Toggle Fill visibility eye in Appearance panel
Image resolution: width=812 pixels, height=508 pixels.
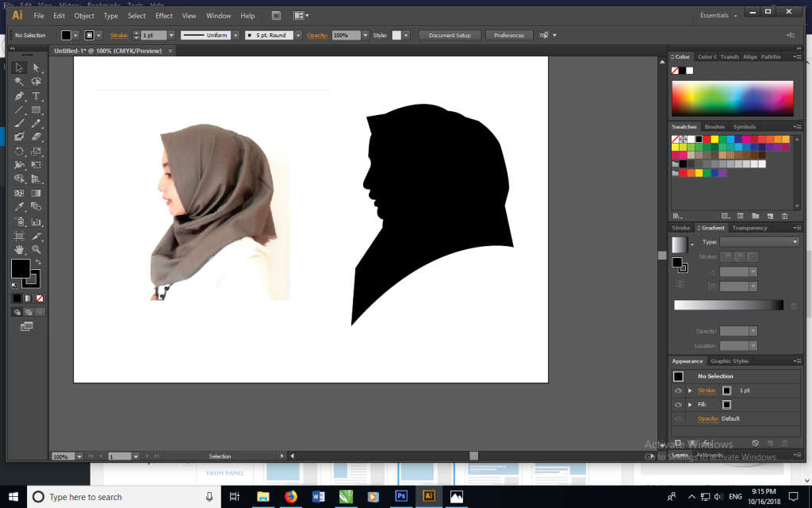678,404
